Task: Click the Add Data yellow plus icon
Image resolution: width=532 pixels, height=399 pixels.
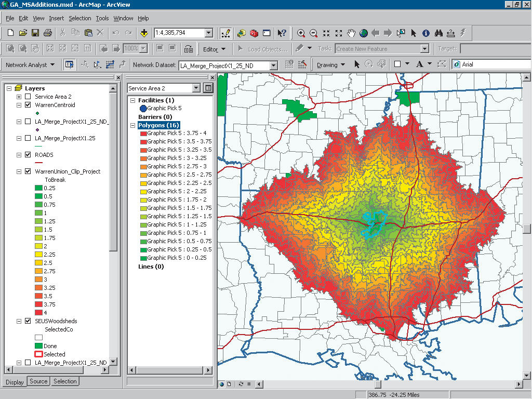Action: [x=144, y=33]
